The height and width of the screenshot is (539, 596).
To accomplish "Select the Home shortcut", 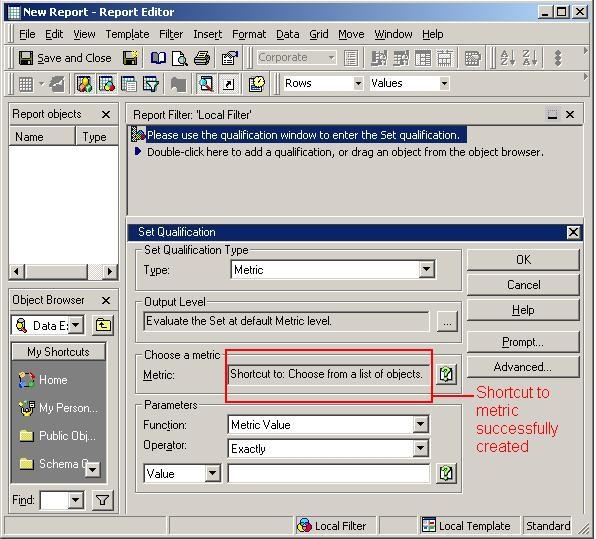I will click(43, 380).
